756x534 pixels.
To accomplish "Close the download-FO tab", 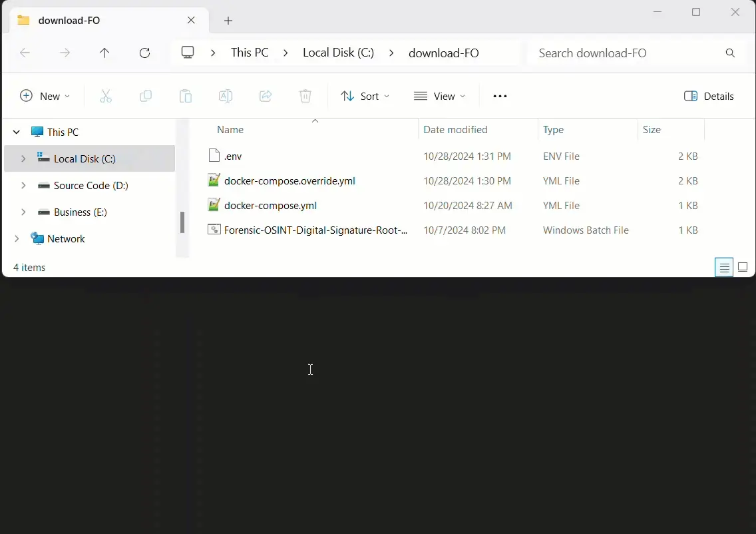I will point(192,20).
